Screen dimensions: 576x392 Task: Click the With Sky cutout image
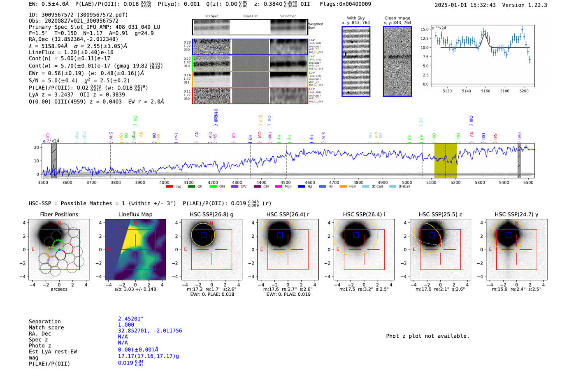click(x=356, y=61)
